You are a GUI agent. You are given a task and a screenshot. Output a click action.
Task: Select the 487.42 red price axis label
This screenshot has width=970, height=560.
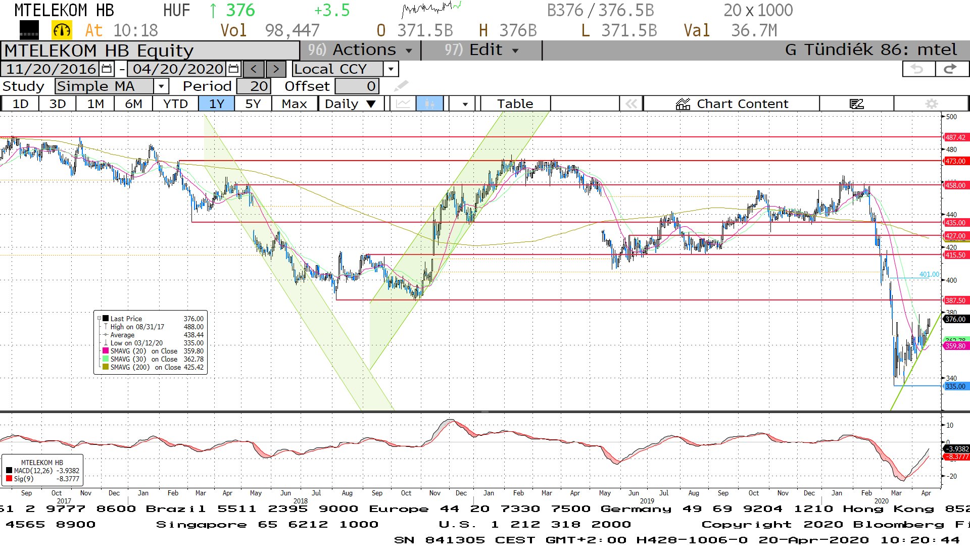(956, 137)
